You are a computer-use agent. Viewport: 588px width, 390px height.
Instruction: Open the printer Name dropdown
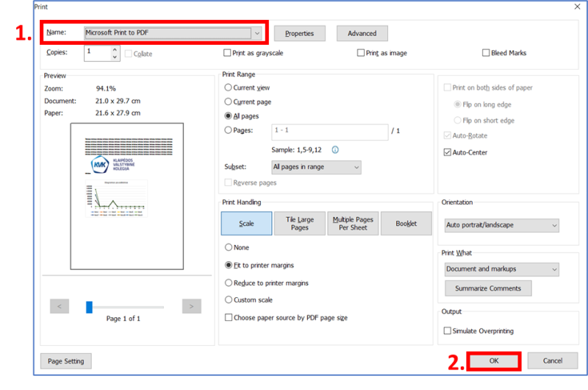(257, 33)
